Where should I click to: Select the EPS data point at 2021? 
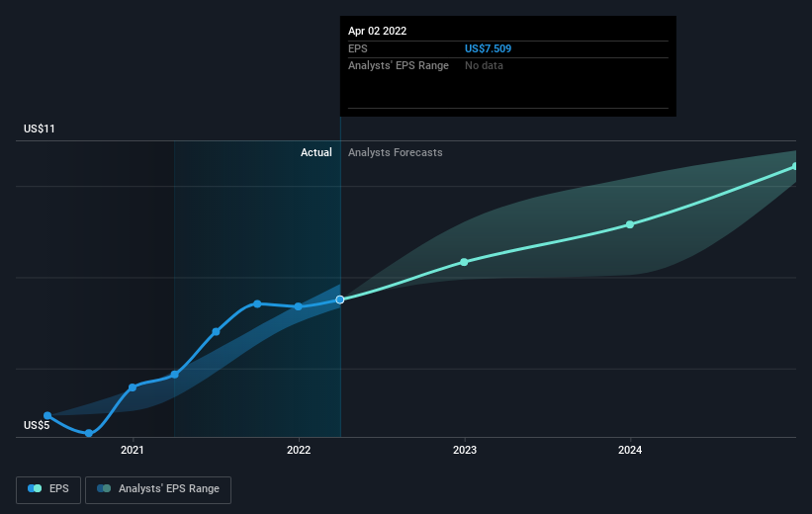[x=133, y=387]
